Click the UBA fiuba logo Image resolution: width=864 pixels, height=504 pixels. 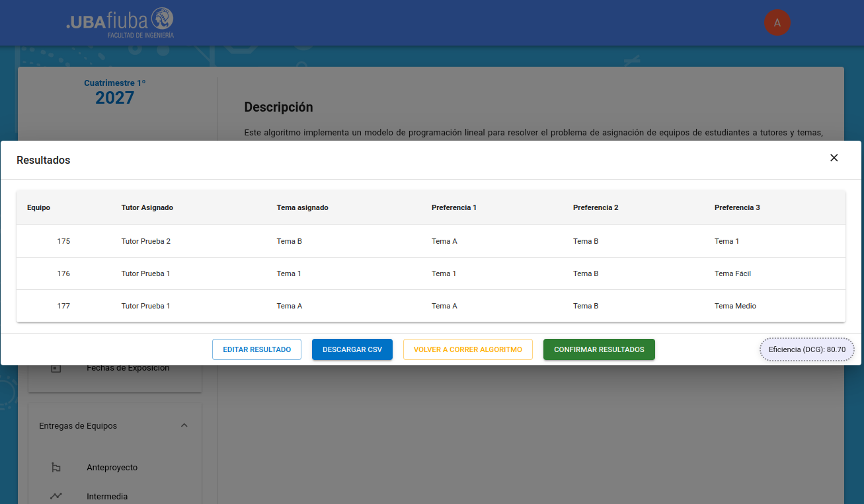coord(120,22)
